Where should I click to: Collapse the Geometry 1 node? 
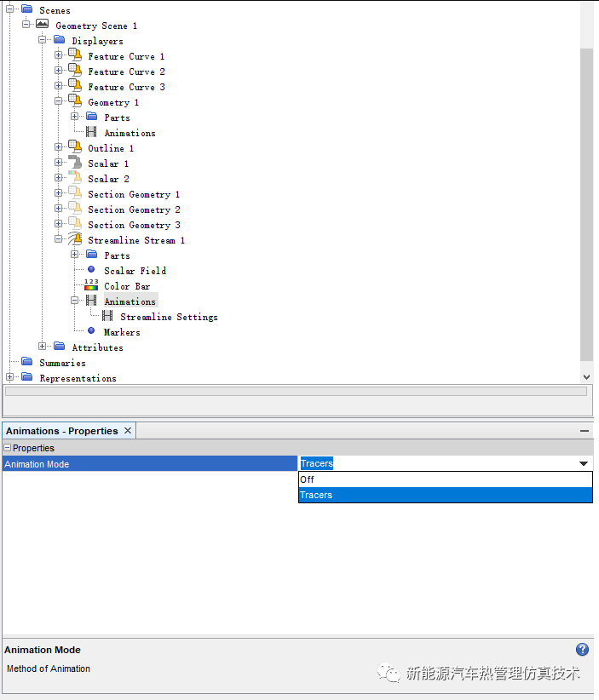pyautogui.click(x=59, y=100)
